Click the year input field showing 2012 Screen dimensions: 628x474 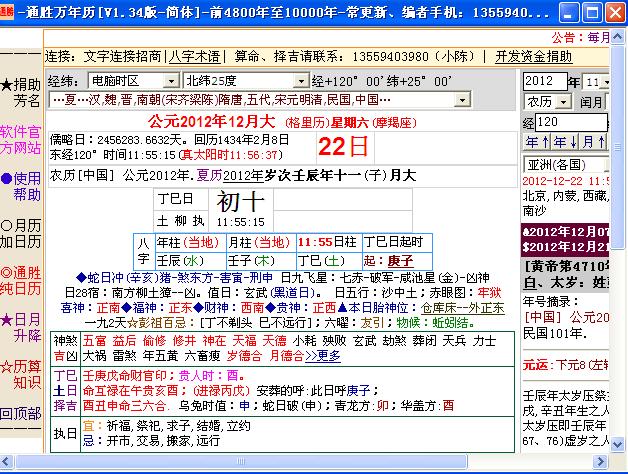click(x=545, y=81)
